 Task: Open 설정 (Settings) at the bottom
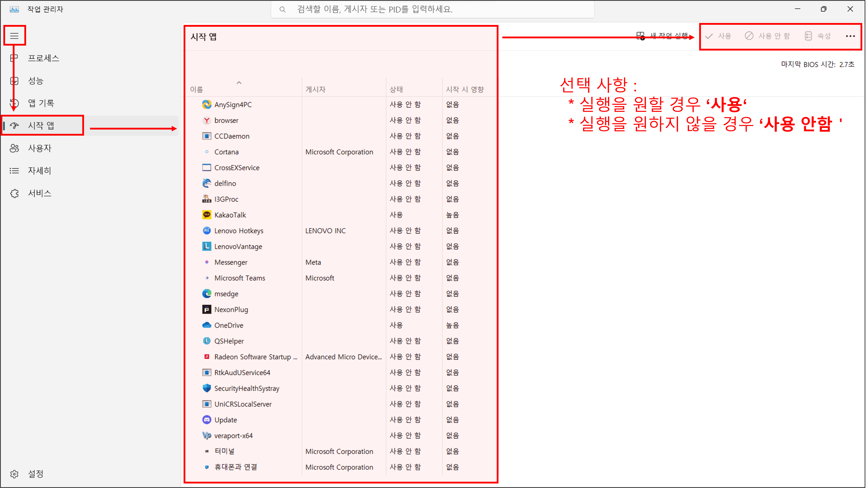click(x=36, y=474)
